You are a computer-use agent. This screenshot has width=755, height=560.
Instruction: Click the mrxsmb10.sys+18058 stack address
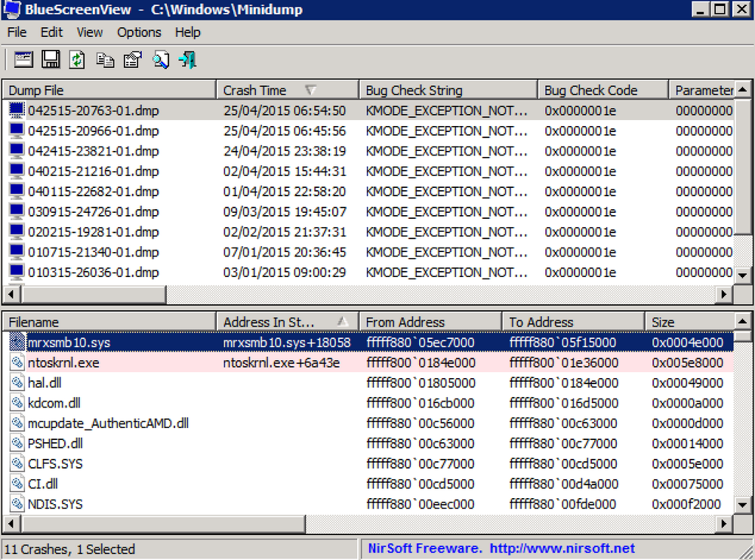(x=287, y=343)
